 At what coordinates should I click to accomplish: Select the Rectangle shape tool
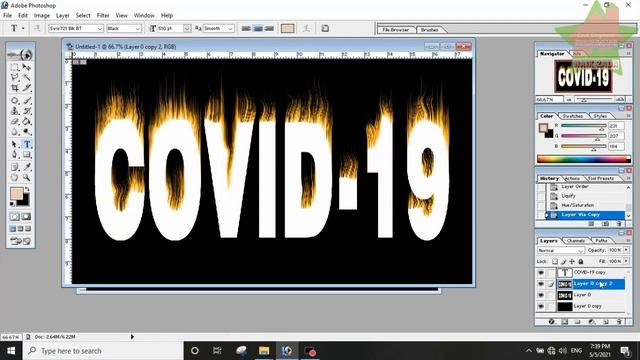click(x=27, y=155)
